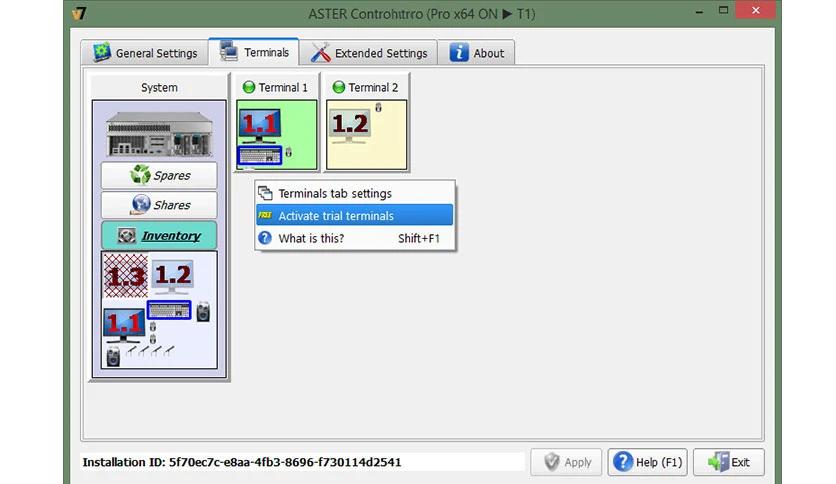Image resolution: width=836 pixels, height=484 pixels.
Task: Select the mouse icon in Terminal 2
Action: click(378, 108)
